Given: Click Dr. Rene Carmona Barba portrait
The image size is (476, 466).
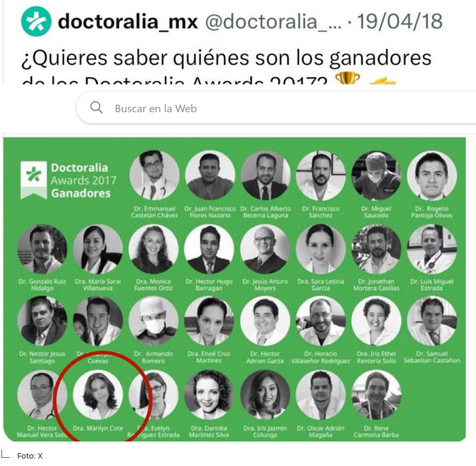Looking at the screenshot, I should pyautogui.click(x=376, y=395).
